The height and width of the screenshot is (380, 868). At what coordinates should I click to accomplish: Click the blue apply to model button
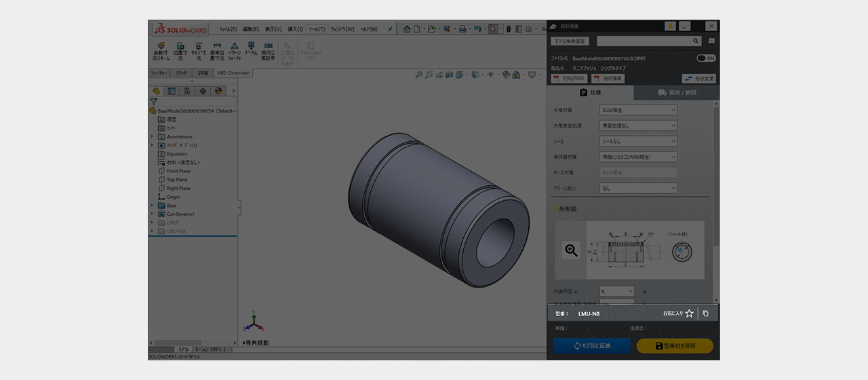(591, 346)
